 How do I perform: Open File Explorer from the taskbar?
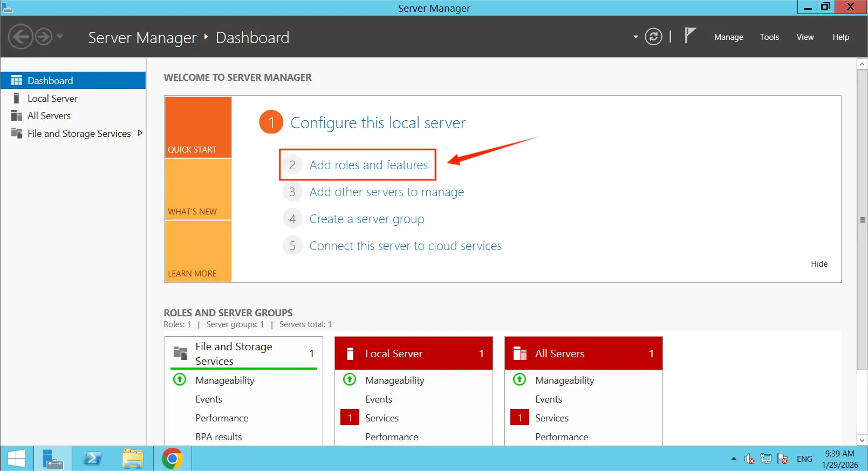coord(133,459)
